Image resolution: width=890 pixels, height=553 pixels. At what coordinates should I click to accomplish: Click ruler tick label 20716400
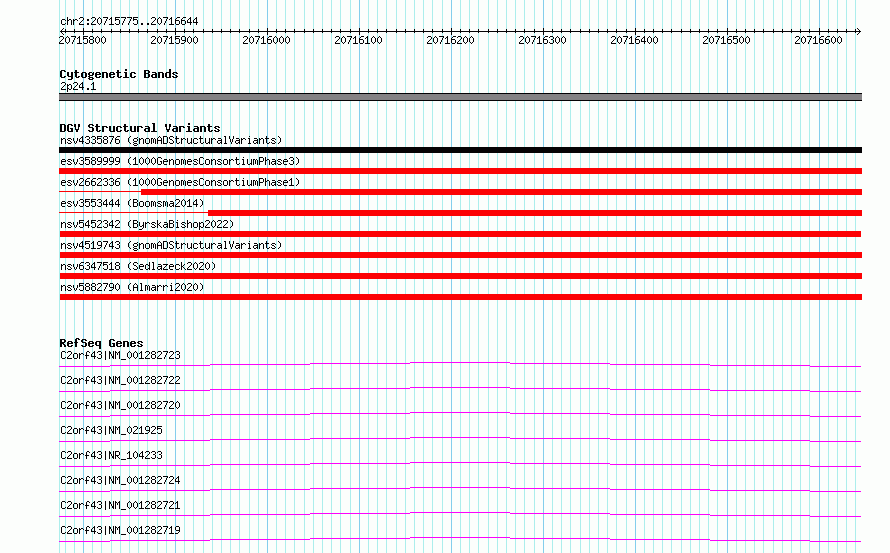point(634,40)
